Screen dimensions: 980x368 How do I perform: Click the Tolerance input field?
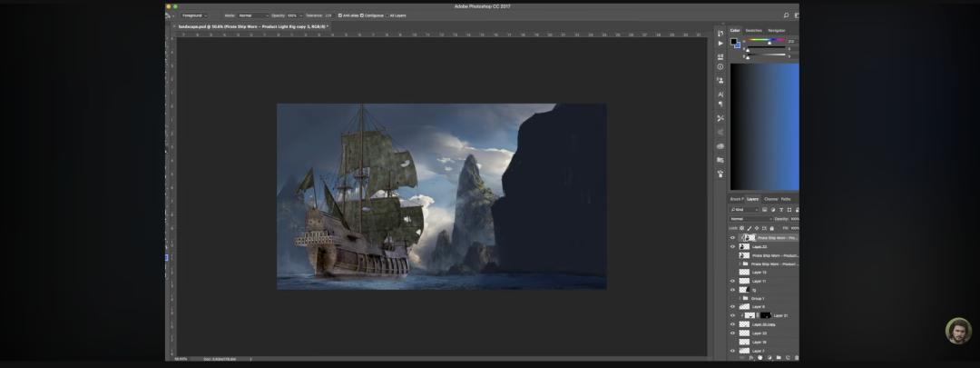click(328, 15)
